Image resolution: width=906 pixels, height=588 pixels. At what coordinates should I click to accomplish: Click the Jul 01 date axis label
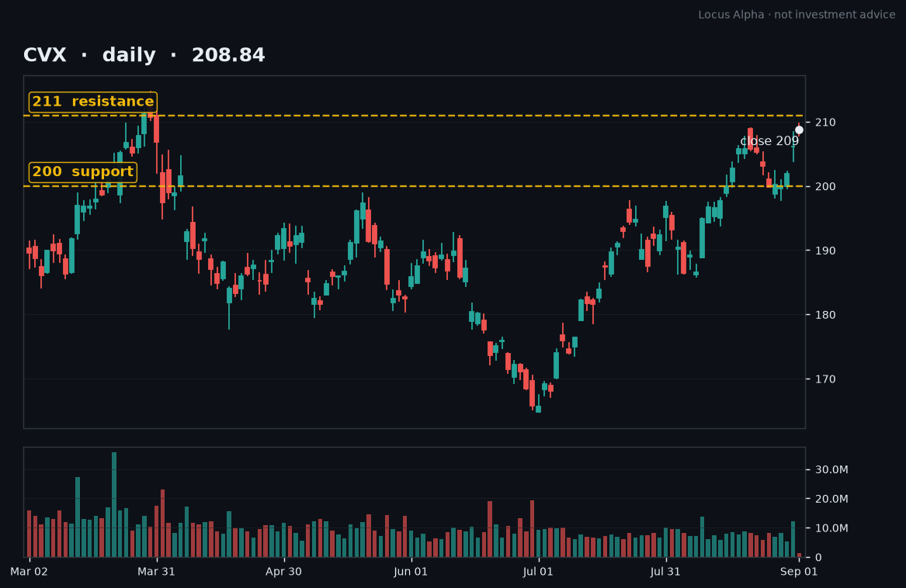coord(538,572)
